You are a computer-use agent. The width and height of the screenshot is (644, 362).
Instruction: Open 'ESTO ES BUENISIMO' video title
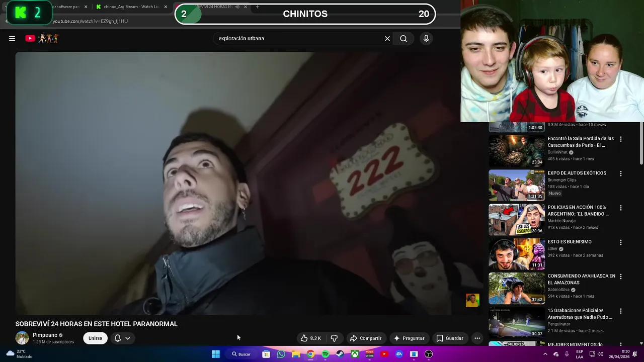click(x=569, y=242)
